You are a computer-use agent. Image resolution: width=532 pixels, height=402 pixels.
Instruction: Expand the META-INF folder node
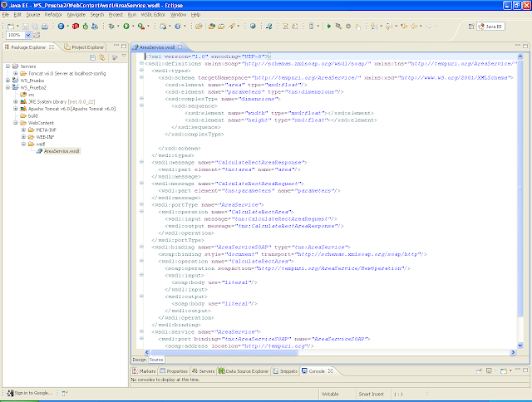[23, 130]
